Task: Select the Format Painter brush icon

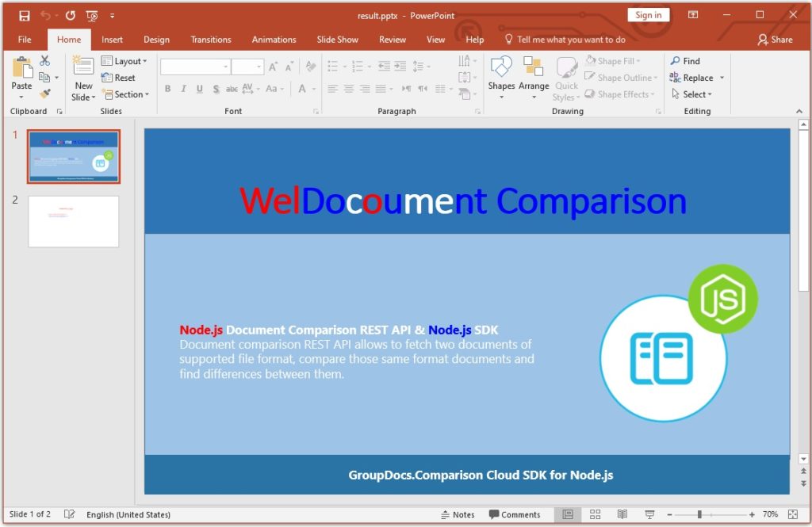Action: 45,94
